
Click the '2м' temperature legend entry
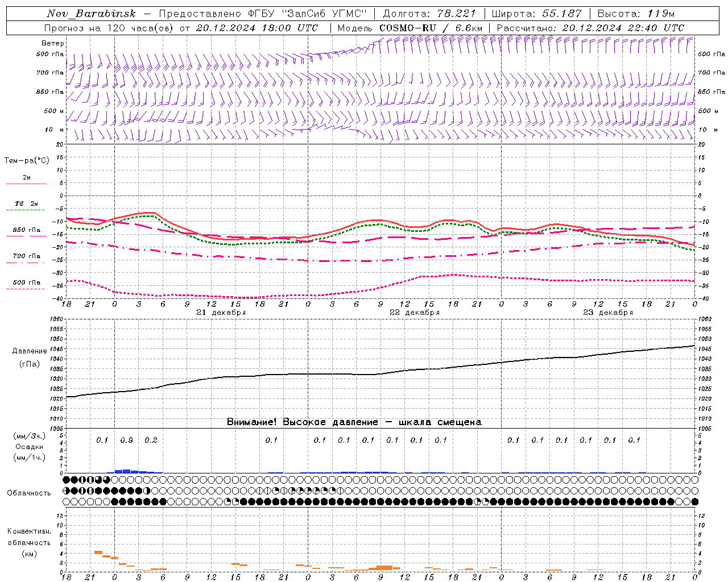pyautogui.click(x=27, y=177)
